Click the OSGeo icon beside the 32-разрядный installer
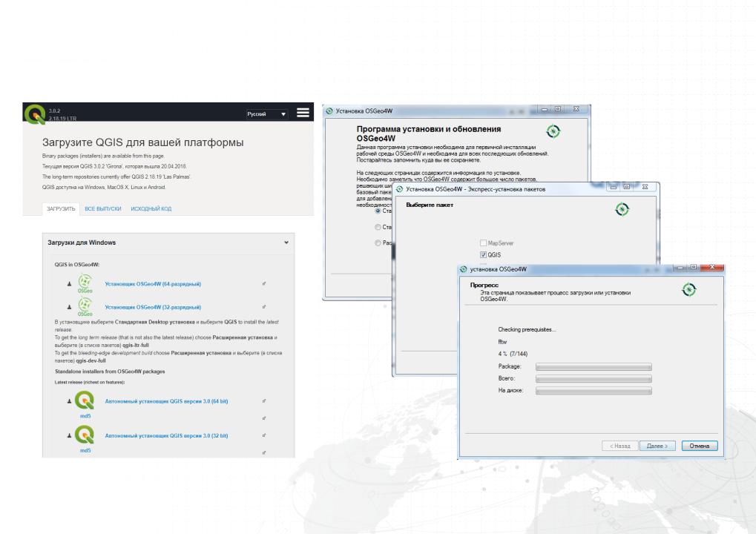This screenshot has width=756, height=534. (x=85, y=306)
